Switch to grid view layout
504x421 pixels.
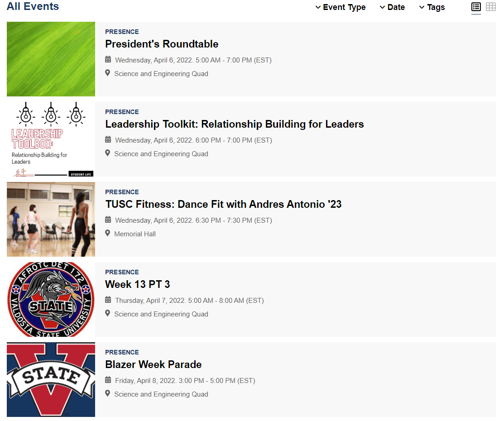(491, 7)
